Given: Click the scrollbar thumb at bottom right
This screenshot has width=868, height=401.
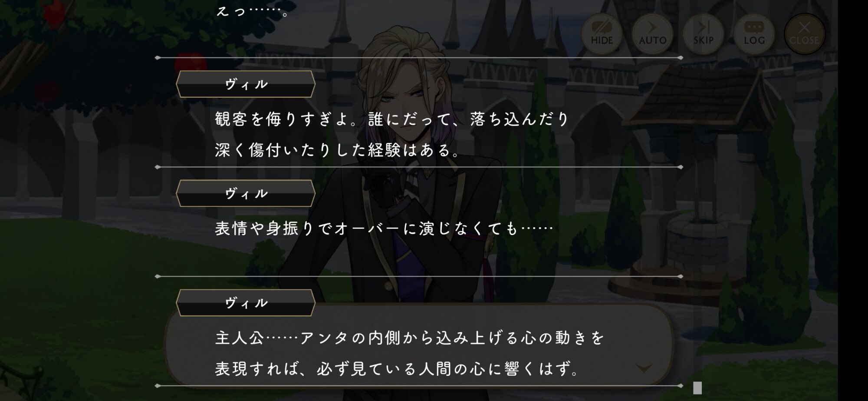Looking at the screenshot, I should coord(697,388).
